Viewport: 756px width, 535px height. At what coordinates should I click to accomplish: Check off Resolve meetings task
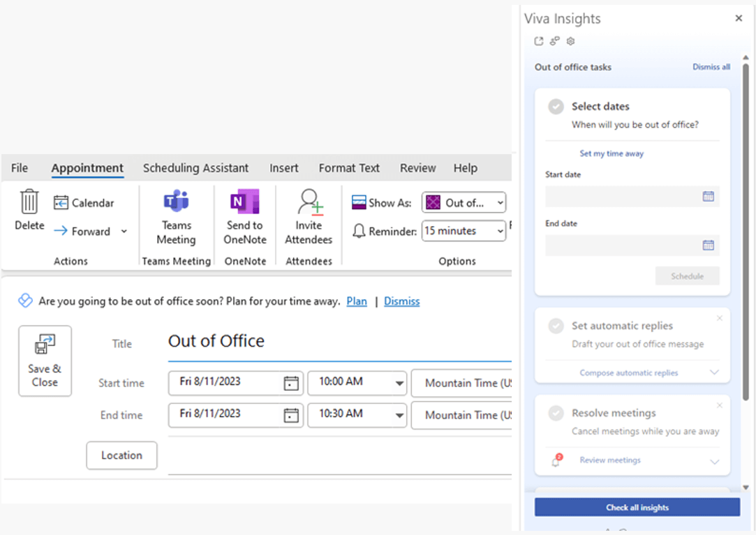coord(556,413)
